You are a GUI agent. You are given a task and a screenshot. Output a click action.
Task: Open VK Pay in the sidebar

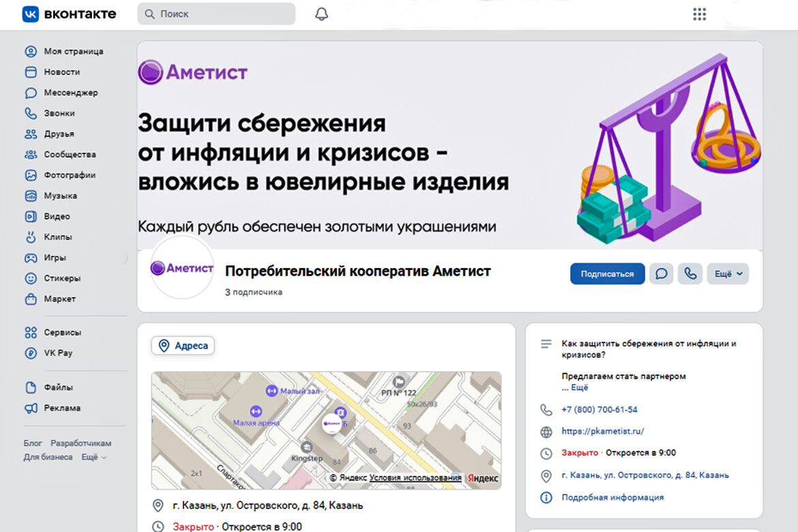pyautogui.click(x=58, y=353)
